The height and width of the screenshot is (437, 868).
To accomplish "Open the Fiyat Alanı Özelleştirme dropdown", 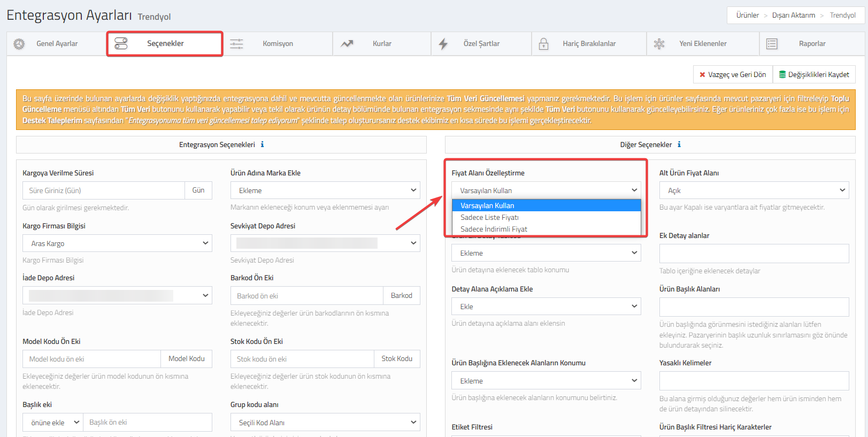I will [x=546, y=190].
